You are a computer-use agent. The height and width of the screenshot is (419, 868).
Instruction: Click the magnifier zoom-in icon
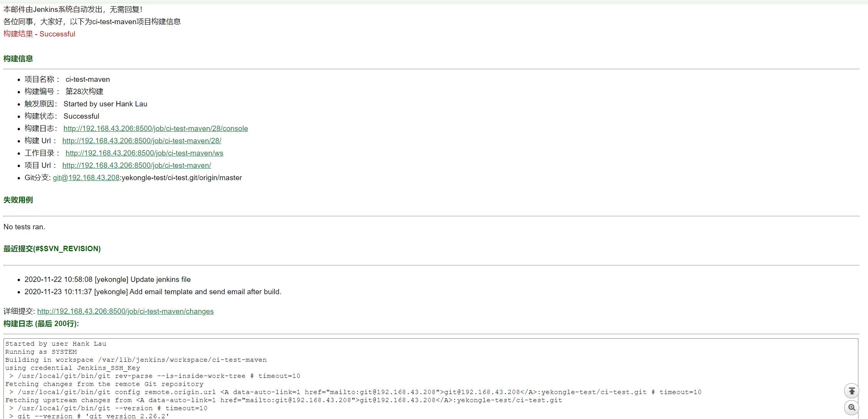tap(851, 407)
